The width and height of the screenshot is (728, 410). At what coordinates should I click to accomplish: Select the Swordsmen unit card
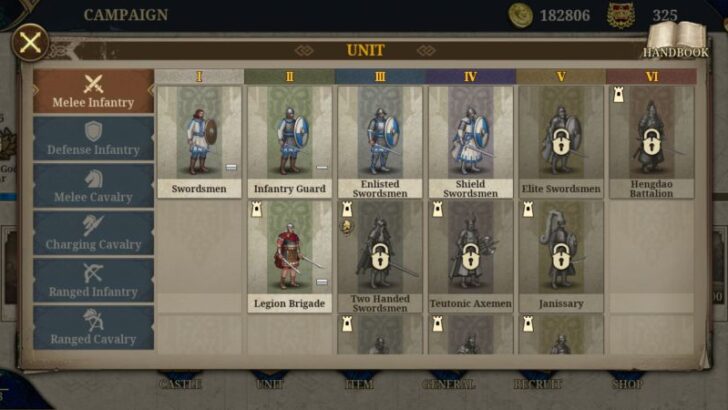(x=199, y=142)
